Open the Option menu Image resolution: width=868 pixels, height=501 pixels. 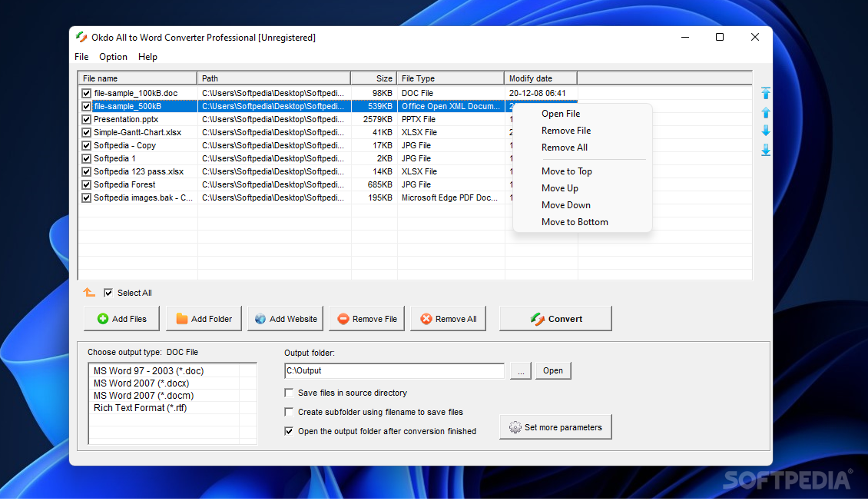113,56
